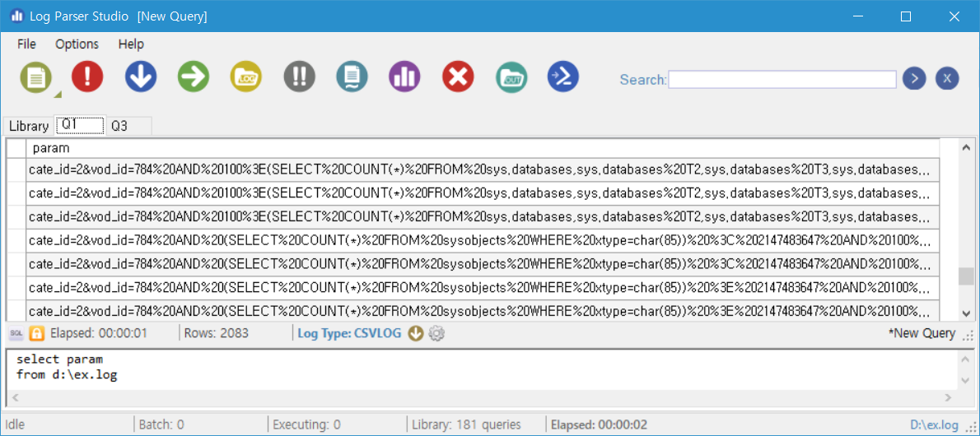This screenshot has width=980, height=436.
Task: Click the gray double exclamation icon
Action: click(x=300, y=77)
